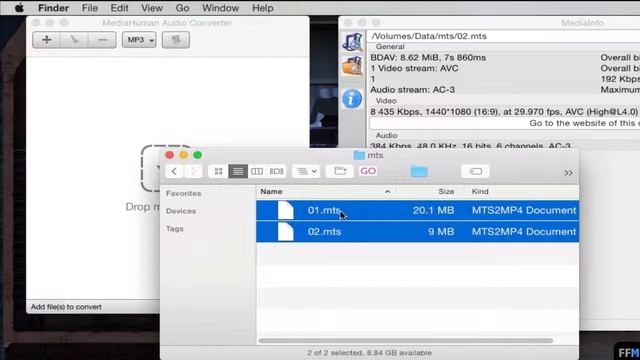Switch Finder to cover flow view

[x=276, y=171]
